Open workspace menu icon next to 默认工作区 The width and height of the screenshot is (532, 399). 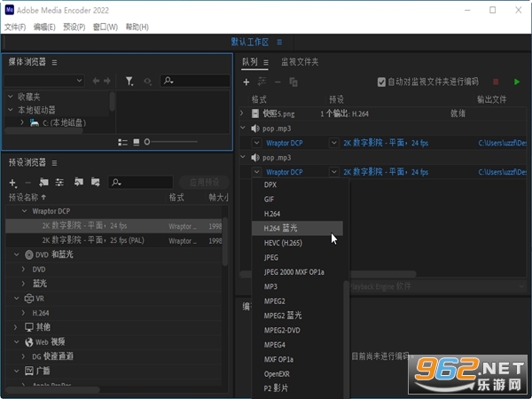(x=279, y=42)
